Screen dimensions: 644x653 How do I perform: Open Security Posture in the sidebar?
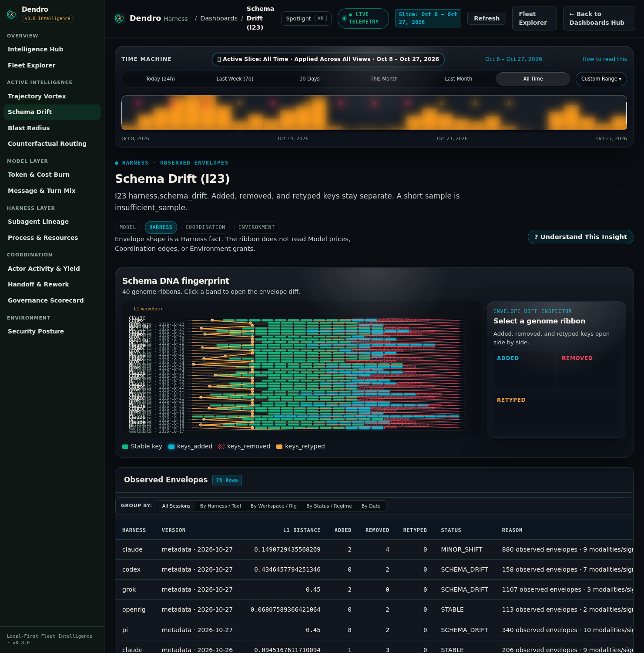52,331
